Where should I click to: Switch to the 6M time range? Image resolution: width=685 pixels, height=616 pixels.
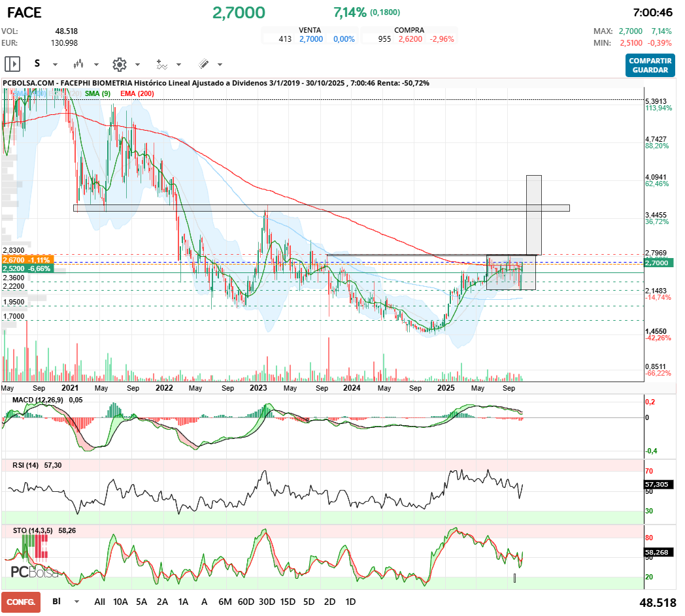coord(225,602)
